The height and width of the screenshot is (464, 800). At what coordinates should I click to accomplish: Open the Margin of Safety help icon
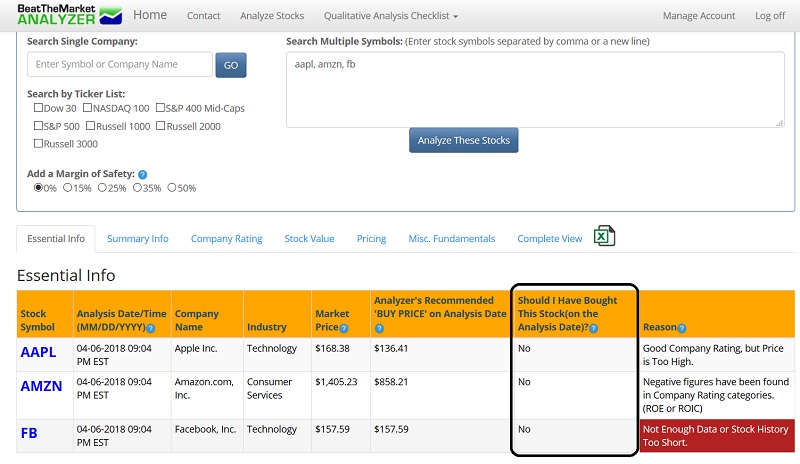[143, 175]
